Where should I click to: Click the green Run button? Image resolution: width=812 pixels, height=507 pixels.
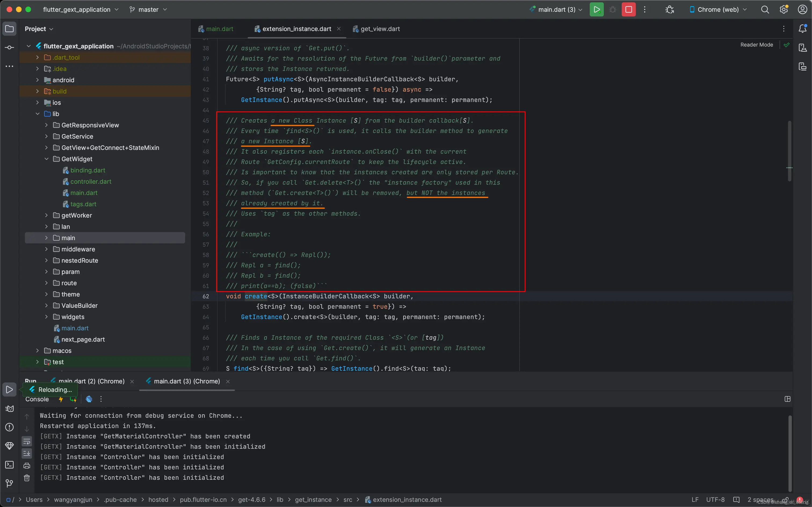[596, 9]
